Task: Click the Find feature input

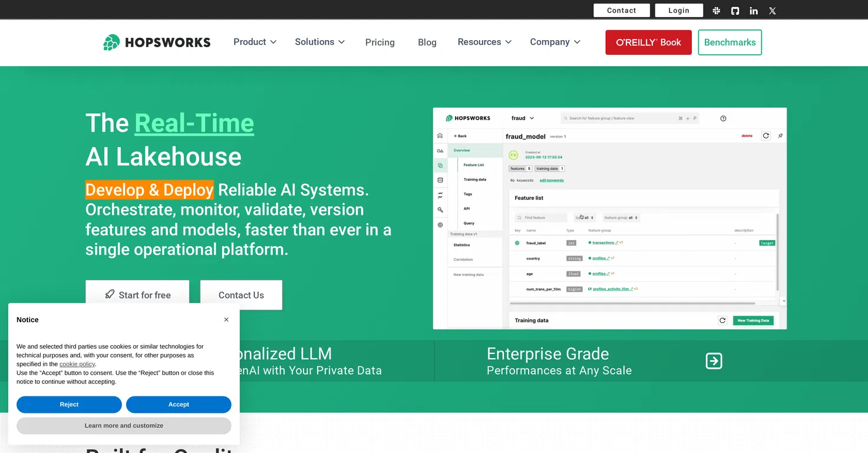Action: click(541, 218)
